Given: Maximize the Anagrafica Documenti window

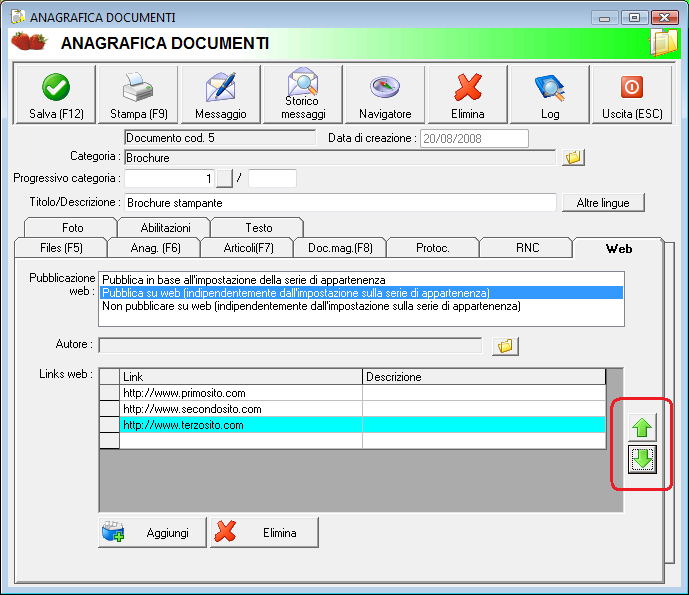Looking at the screenshot, I should pyautogui.click(x=634, y=18).
